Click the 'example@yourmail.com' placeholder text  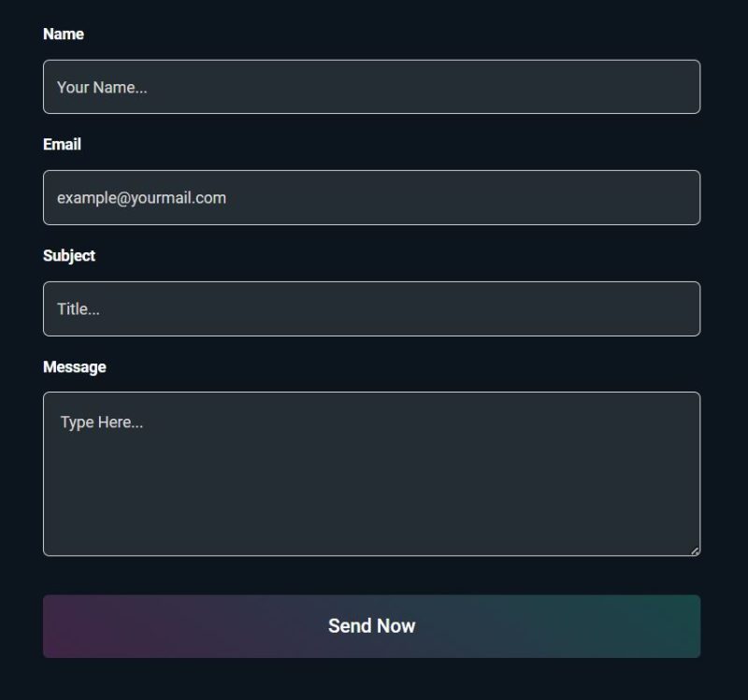[x=141, y=198]
